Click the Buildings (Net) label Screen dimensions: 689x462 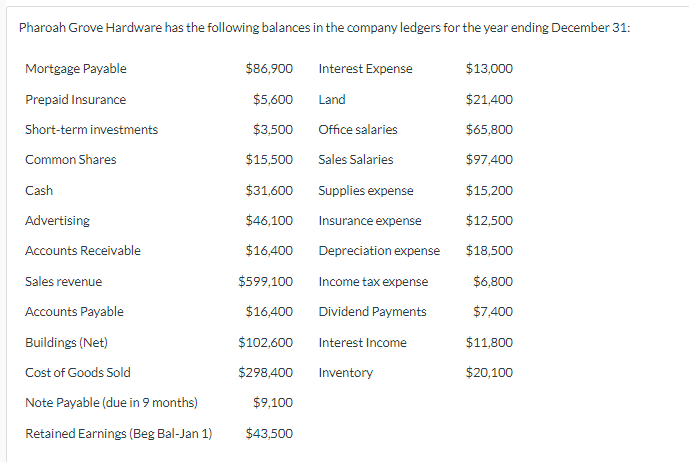tap(66, 342)
